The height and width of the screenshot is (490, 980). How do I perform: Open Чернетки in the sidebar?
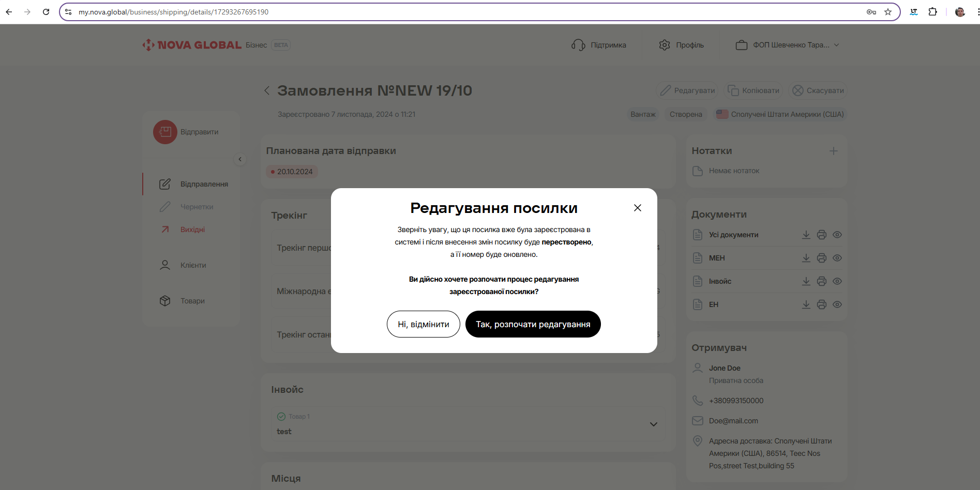coord(197,207)
